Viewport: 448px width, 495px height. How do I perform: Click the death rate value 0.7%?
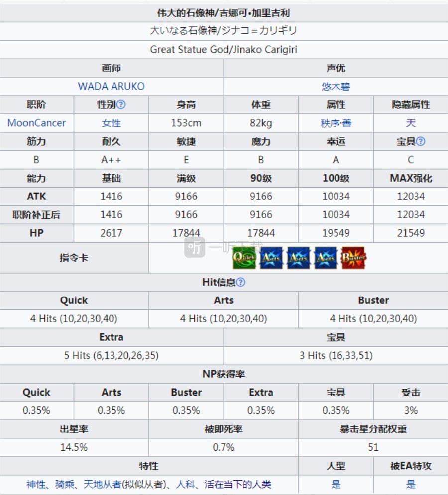point(224,447)
